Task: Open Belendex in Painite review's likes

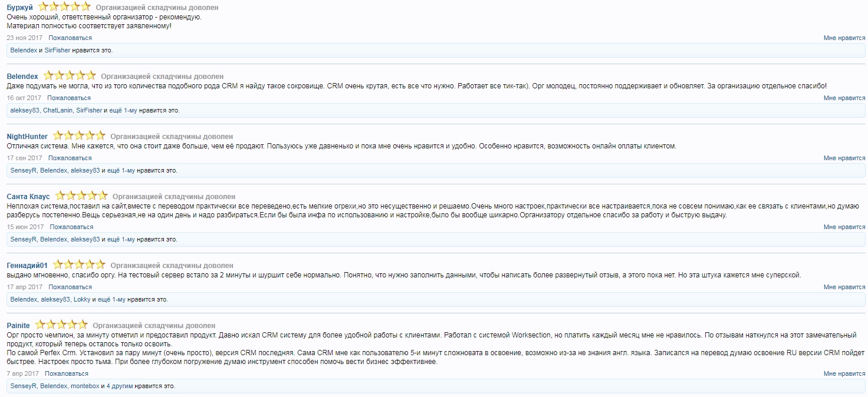Action: tap(54, 386)
